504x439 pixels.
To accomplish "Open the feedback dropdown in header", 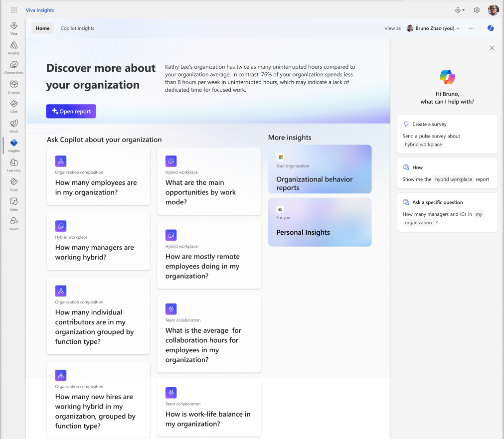I will 460,10.
